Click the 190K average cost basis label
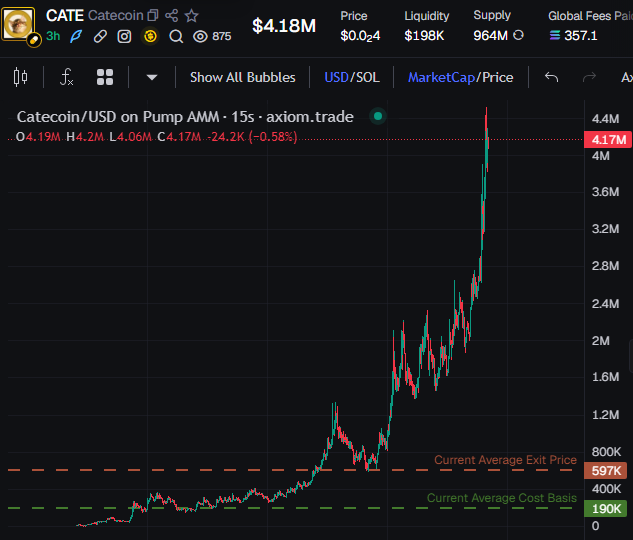Image resolution: width=633 pixels, height=540 pixels. coord(606,509)
